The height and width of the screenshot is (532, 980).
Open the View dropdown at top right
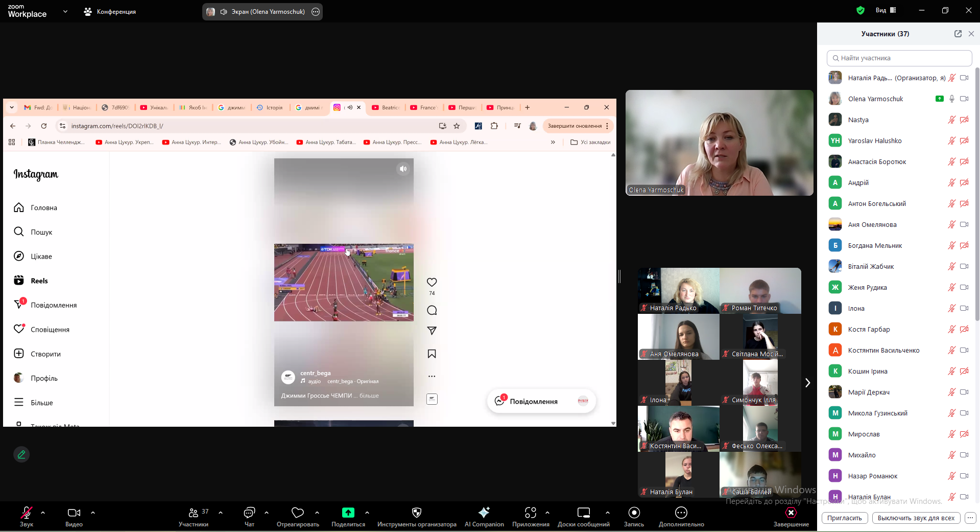[886, 10]
